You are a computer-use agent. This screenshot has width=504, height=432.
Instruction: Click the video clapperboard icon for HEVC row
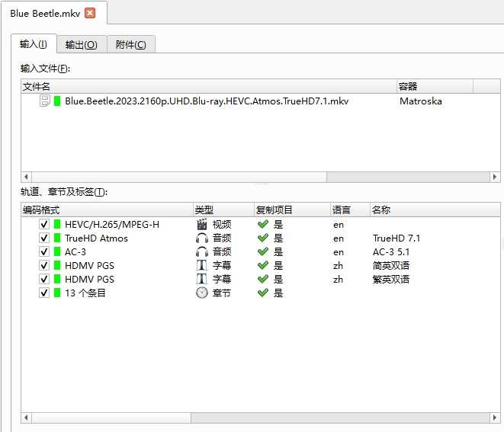(202, 224)
